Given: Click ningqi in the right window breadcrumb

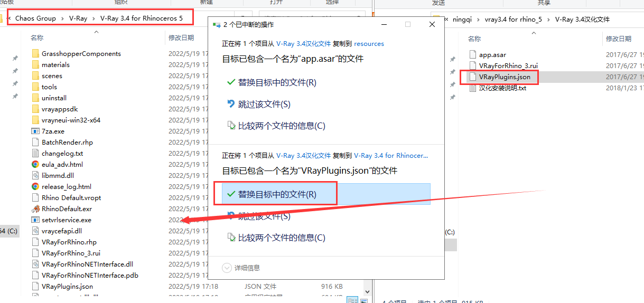Looking at the screenshot, I should tap(463, 19).
